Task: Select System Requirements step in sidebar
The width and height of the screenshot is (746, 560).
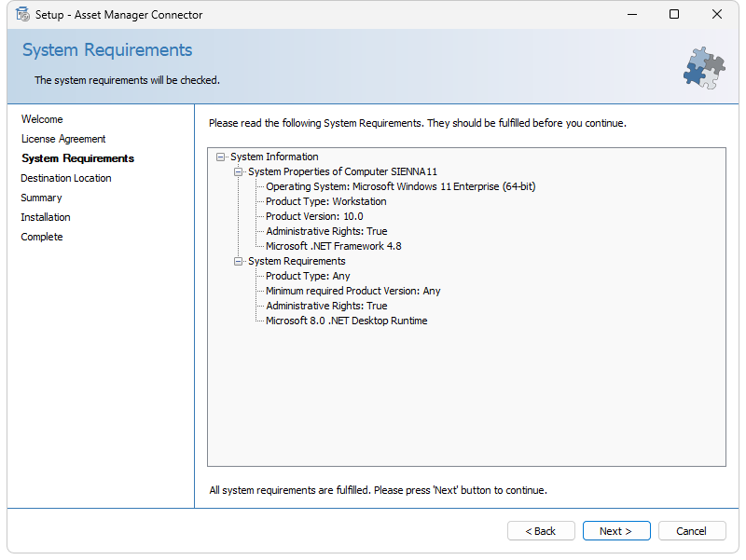Action: click(x=78, y=158)
